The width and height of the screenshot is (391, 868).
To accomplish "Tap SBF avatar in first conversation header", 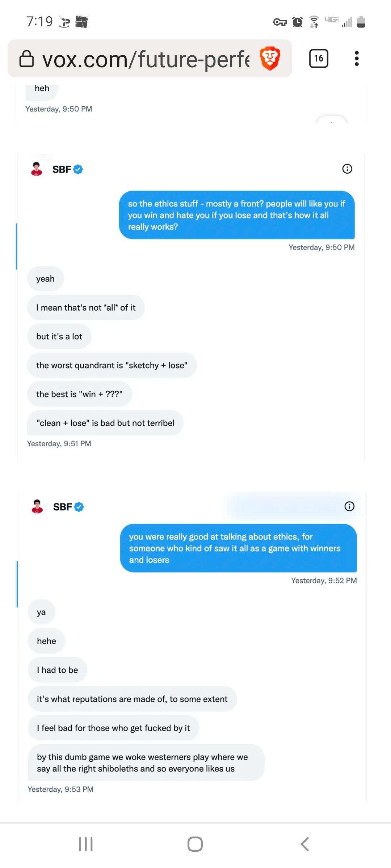I will coord(37,169).
